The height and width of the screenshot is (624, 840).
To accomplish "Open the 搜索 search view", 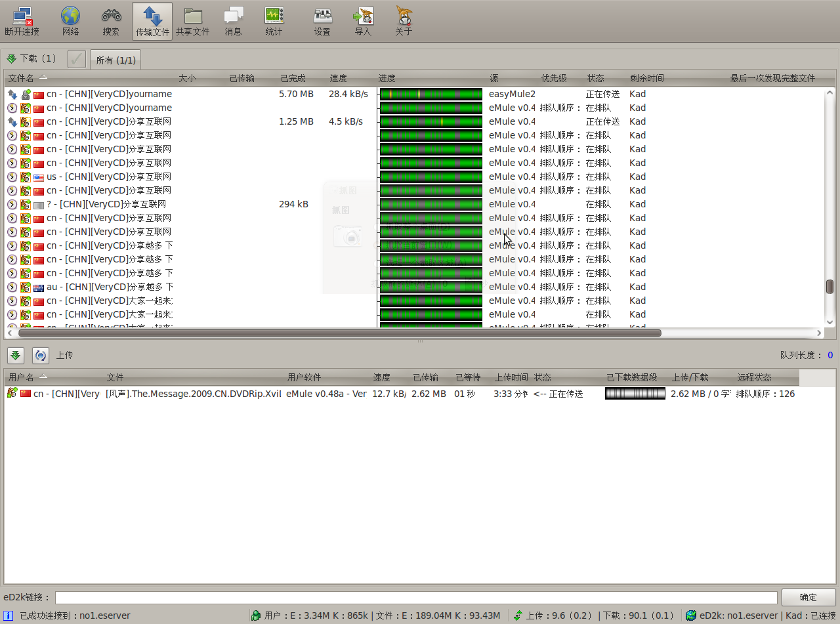I will pos(111,21).
